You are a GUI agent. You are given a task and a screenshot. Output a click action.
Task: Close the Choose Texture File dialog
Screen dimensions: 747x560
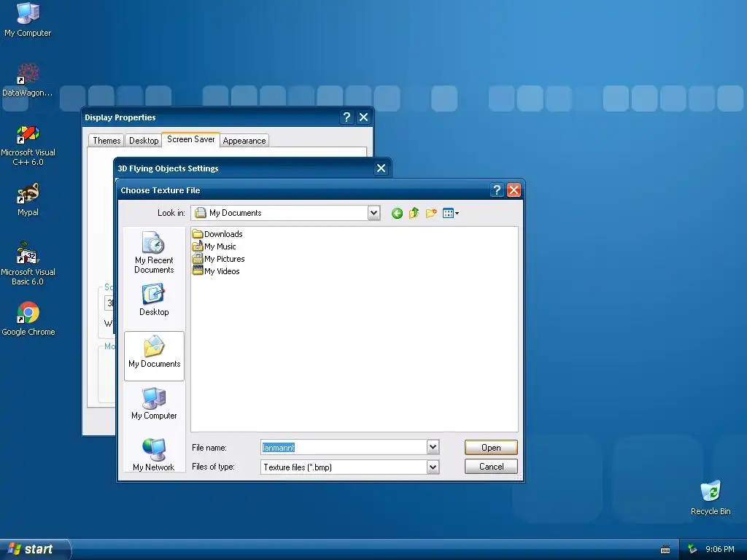[514, 190]
